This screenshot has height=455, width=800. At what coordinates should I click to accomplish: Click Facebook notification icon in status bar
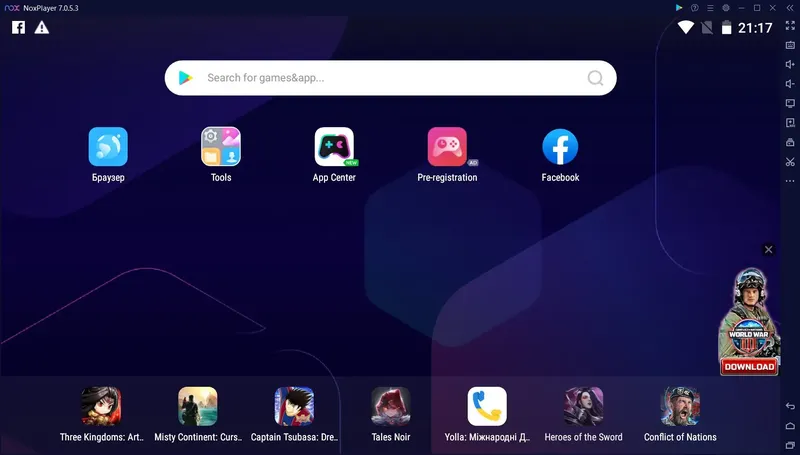tap(18, 28)
